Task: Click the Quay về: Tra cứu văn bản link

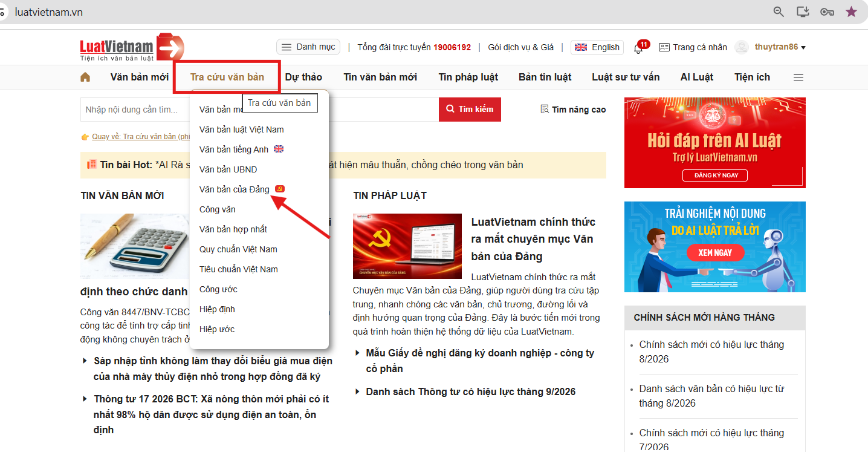Action: pos(142,137)
